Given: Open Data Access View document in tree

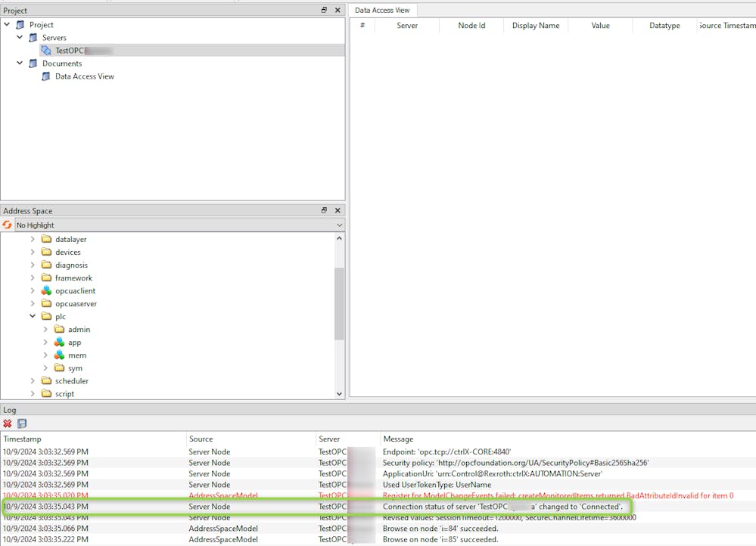Looking at the screenshot, I should pyautogui.click(x=84, y=76).
